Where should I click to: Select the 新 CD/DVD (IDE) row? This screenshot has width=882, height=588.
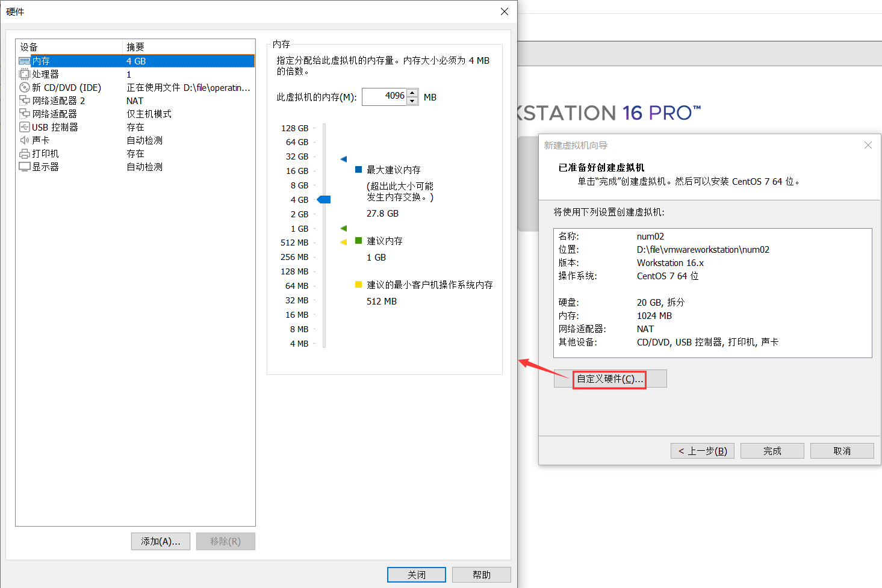coord(137,87)
